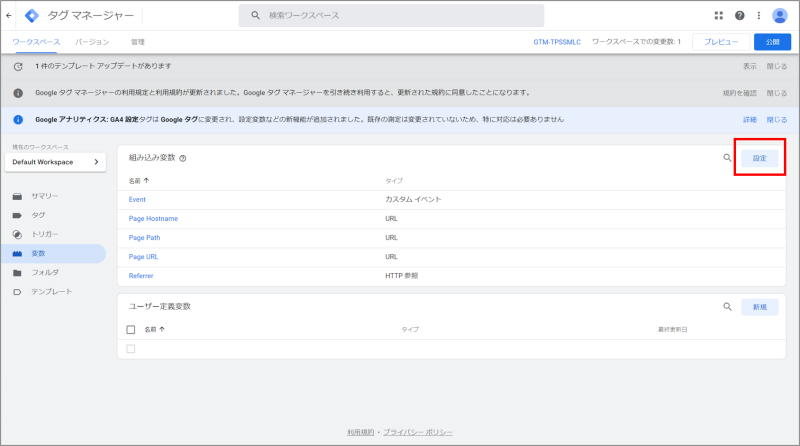The image size is (800, 446).
Task: Open the Google apps grid
Action: pyautogui.click(x=718, y=15)
